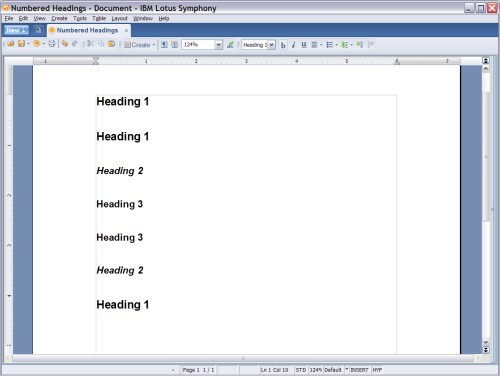Open the Table menu
500x376 pixels.
click(99, 18)
